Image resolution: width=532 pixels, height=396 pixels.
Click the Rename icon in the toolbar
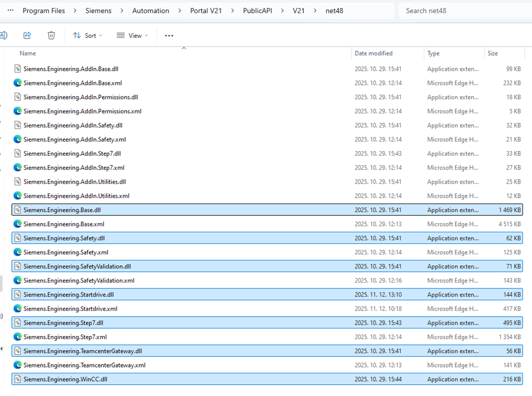coord(3,35)
